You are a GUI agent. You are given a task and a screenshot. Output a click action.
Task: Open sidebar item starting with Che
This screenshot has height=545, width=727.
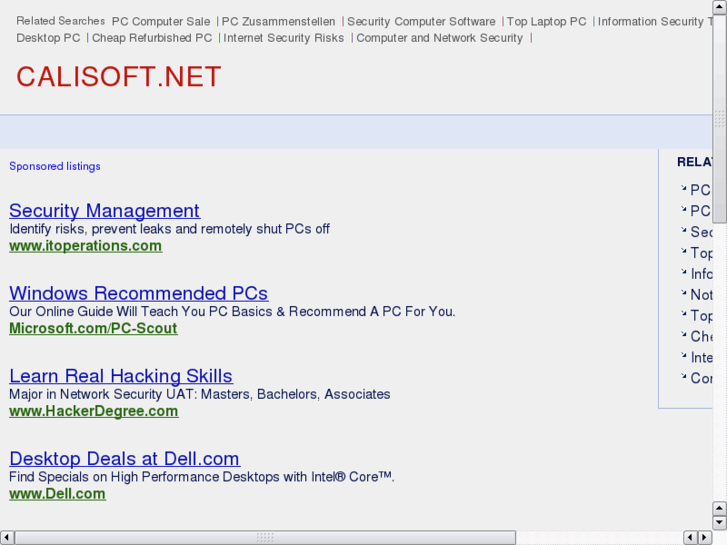(x=701, y=336)
